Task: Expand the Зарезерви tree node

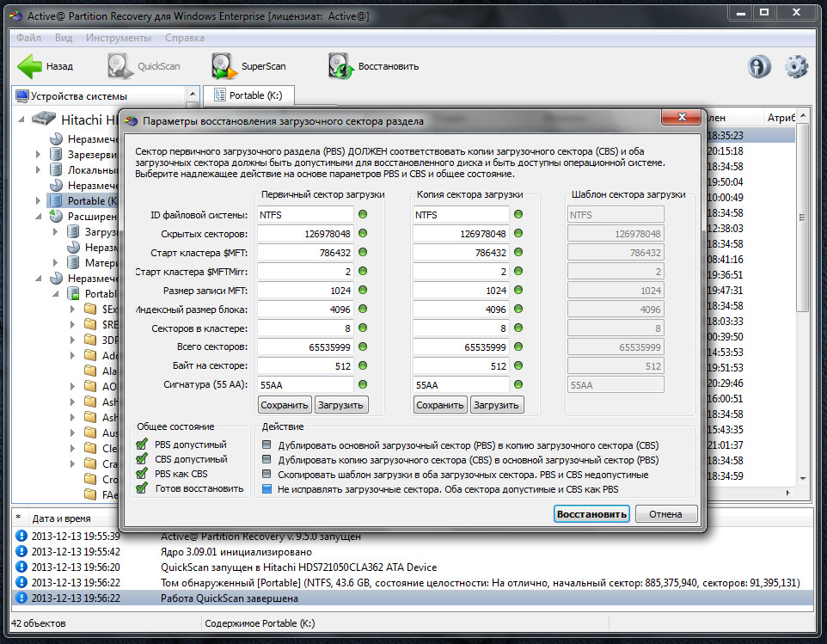Action: pyautogui.click(x=38, y=155)
